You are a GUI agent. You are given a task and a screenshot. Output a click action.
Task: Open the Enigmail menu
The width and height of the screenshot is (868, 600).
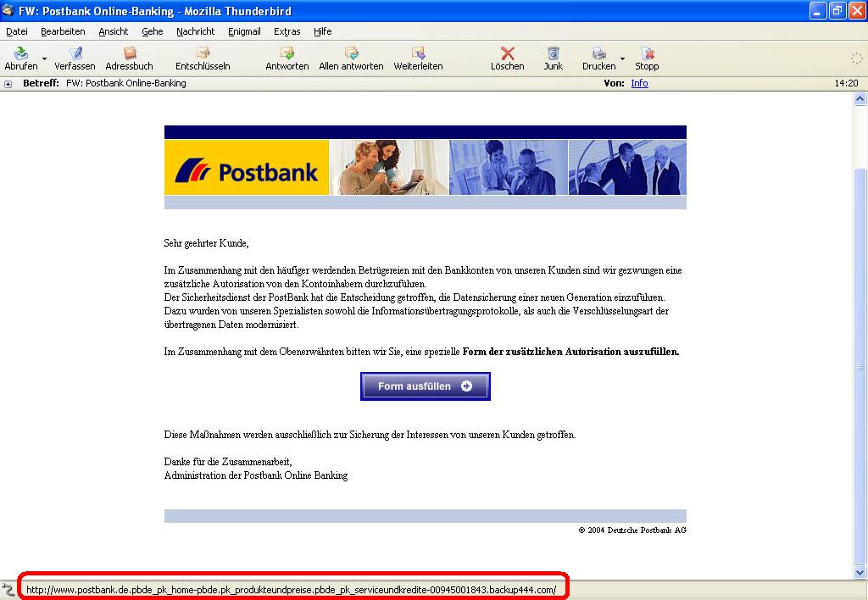[x=244, y=31]
